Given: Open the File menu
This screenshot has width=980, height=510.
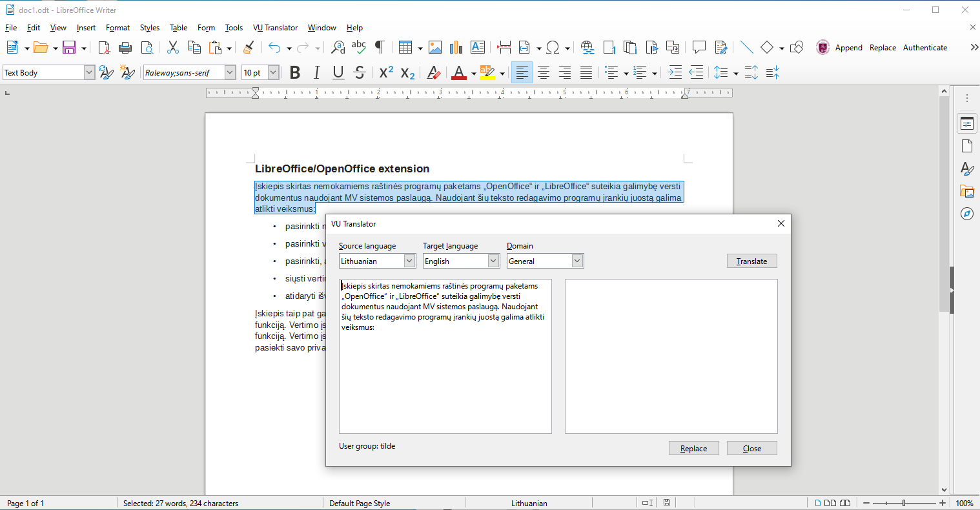Looking at the screenshot, I should click(x=11, y=28).
